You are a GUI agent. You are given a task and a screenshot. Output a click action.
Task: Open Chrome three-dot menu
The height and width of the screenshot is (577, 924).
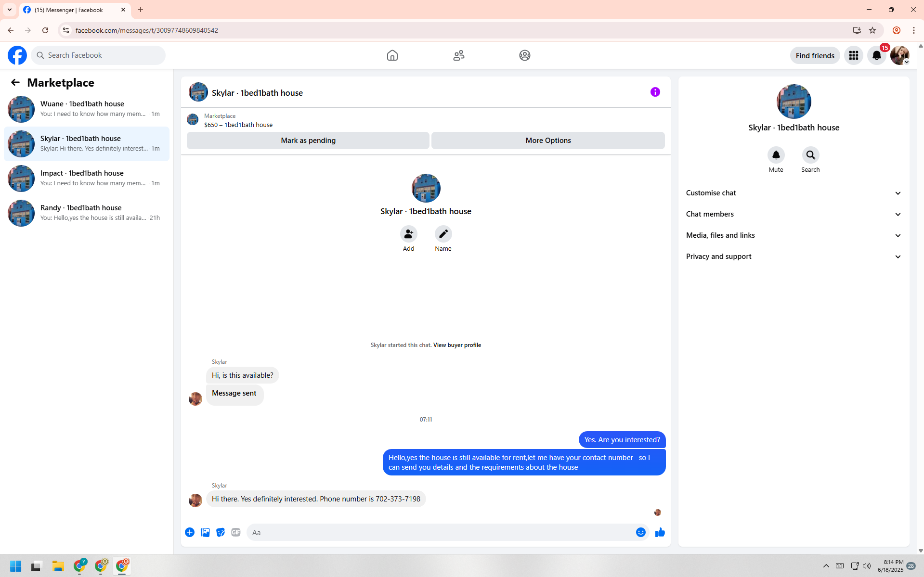[914, 30]
